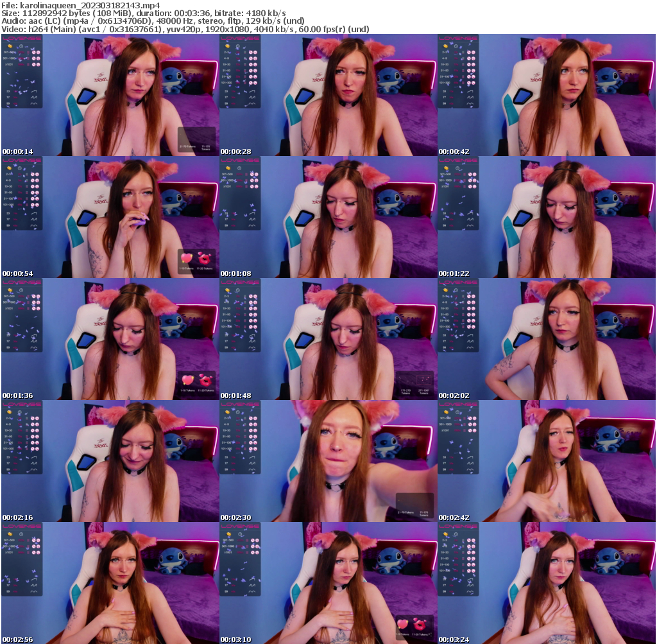The height and width of the screenshot is (644, 657).
Task: Click the Lovense logo in the overlay
Action: [x=21, y=39]
